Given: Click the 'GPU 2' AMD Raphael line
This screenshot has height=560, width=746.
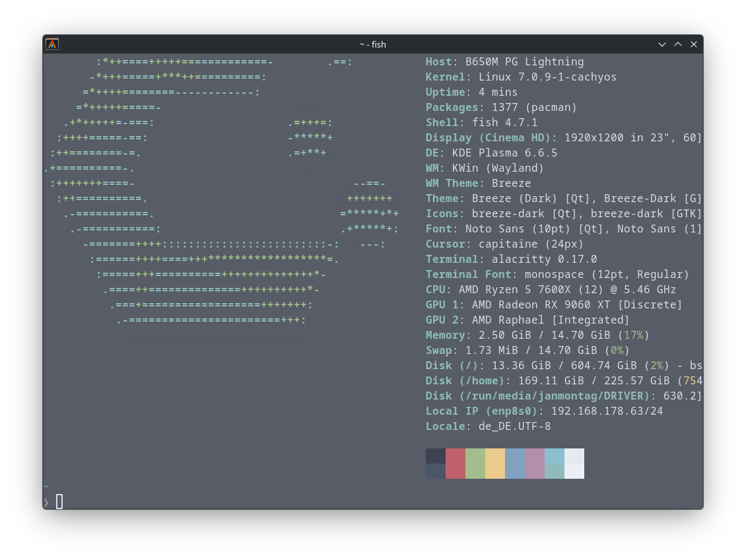Looking at the screenshot, I should tap(527, 320).
